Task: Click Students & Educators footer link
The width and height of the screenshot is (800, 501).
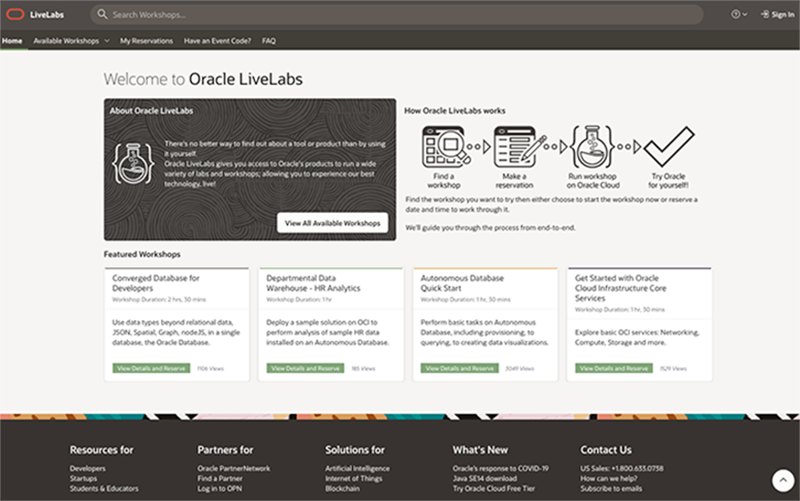Action: [x=104, y=489]
